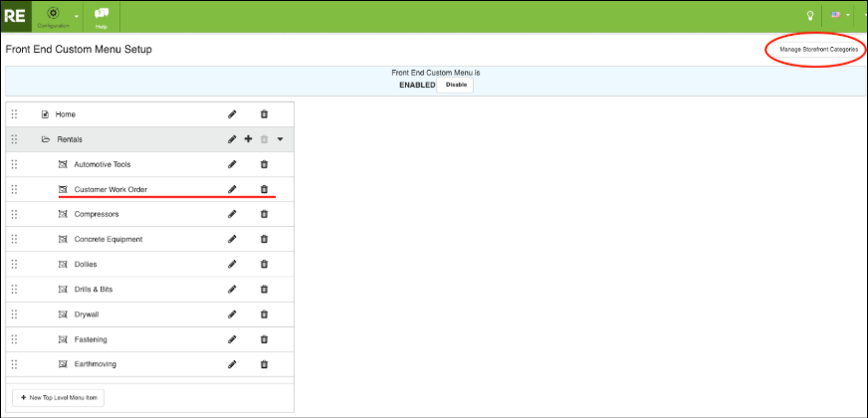Delete the Earthmoving menu item
Viewport: 868px width, 418px height.
coord(264,364)
